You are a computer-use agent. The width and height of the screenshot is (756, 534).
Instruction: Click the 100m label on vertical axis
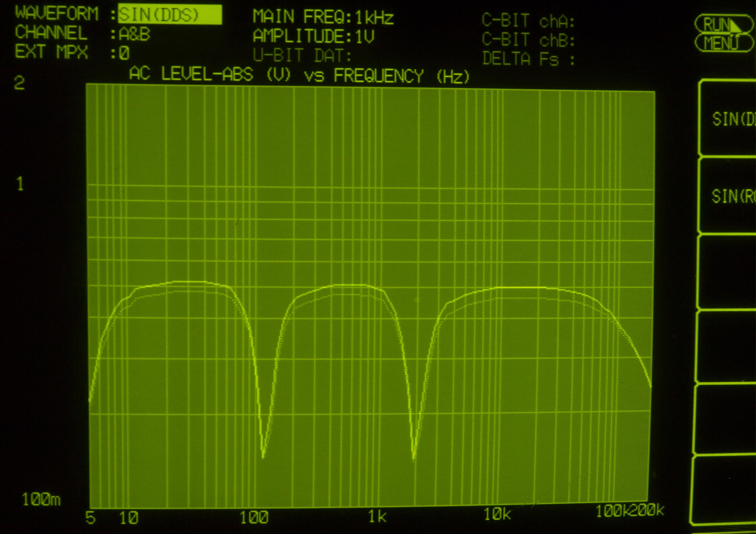(41, 500)
